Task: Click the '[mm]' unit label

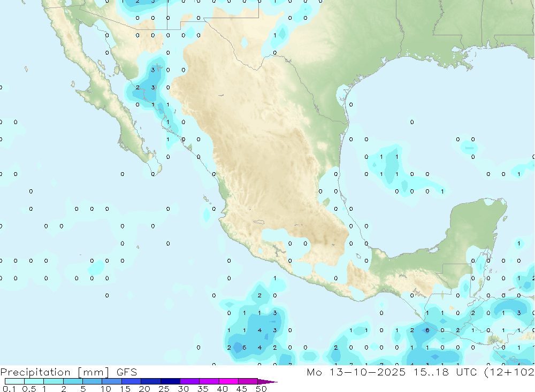Action: click(x=94, y=372)
